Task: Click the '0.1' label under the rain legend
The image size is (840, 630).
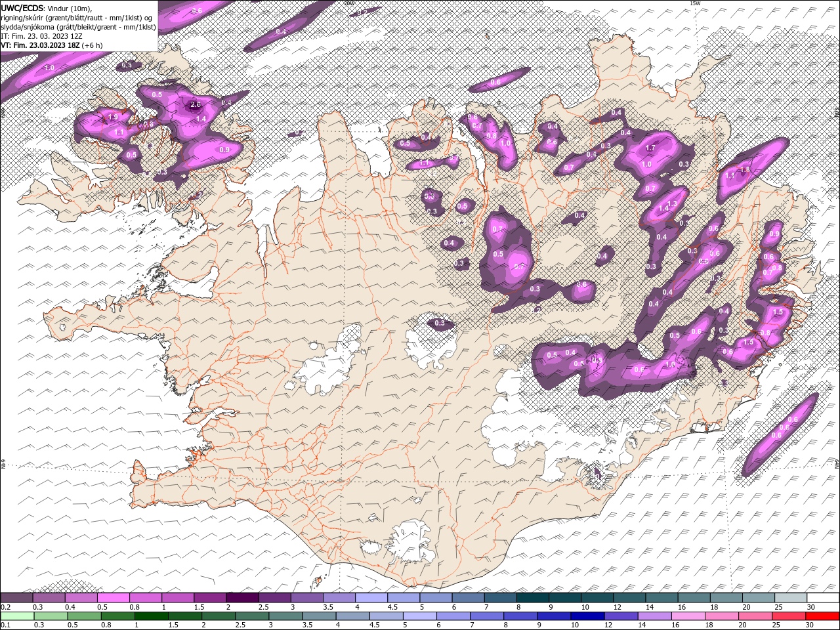Action: pos(5,625)
